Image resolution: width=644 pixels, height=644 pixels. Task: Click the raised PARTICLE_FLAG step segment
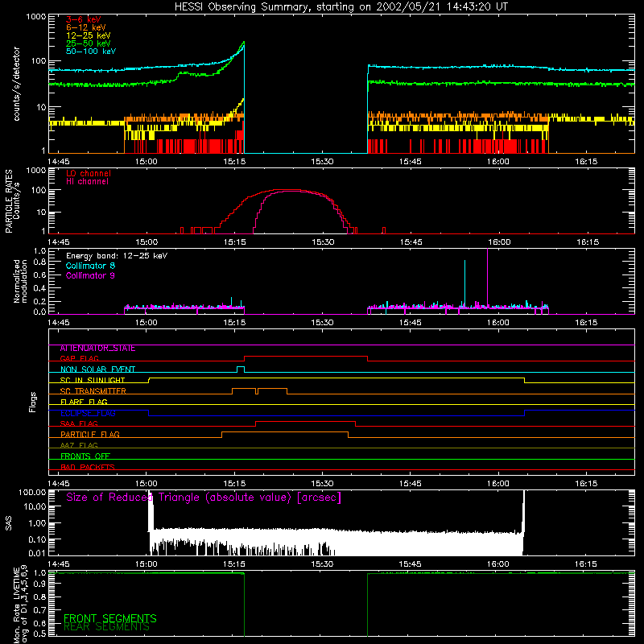(x=285, y=432)
